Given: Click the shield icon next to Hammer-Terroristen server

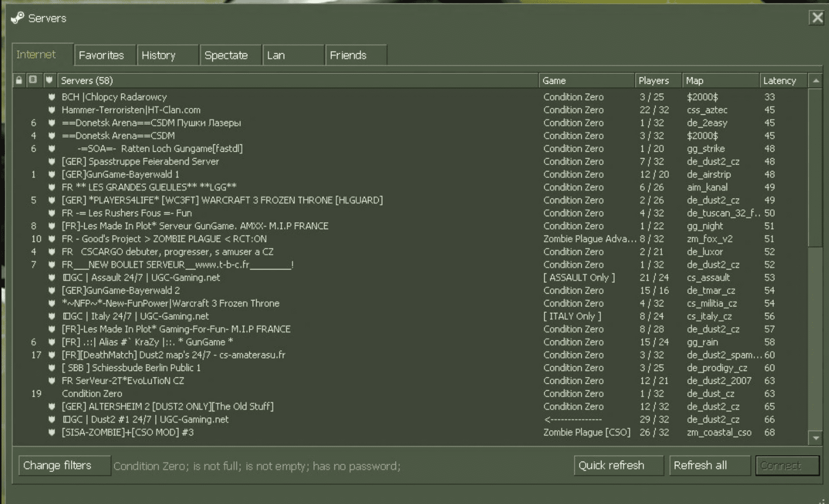Looking at the screenshot, I should [x=52, y=110].
